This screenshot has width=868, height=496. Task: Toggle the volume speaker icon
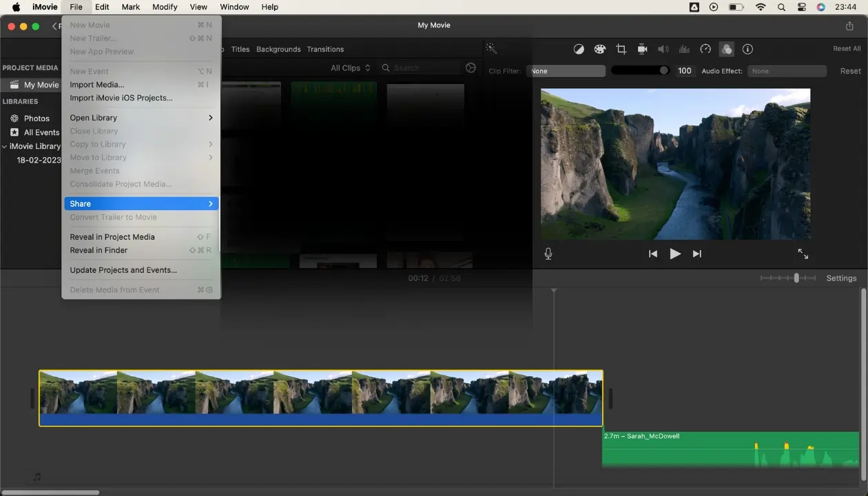(663, 49)
